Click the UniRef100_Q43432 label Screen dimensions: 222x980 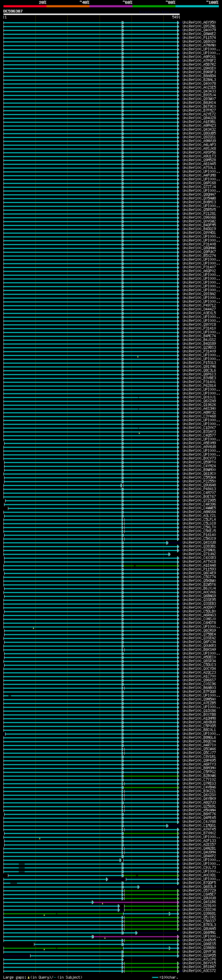click(x=199, y=129)
